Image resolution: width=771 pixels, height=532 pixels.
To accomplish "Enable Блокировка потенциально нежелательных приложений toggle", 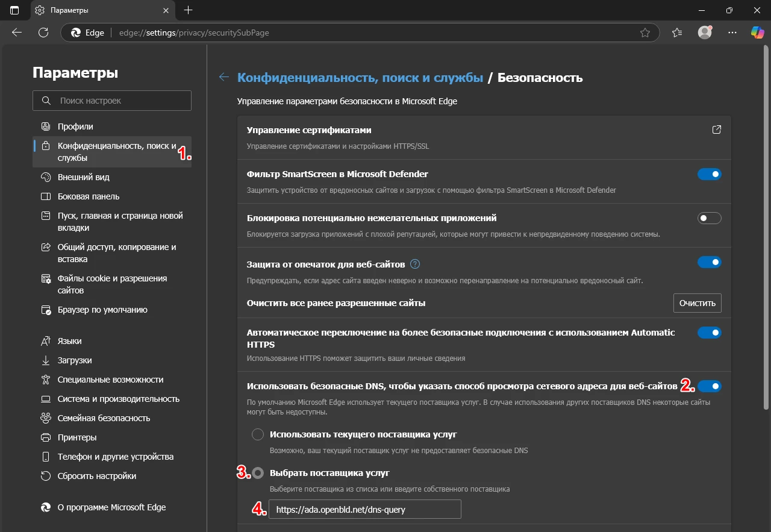I will 710,218.
